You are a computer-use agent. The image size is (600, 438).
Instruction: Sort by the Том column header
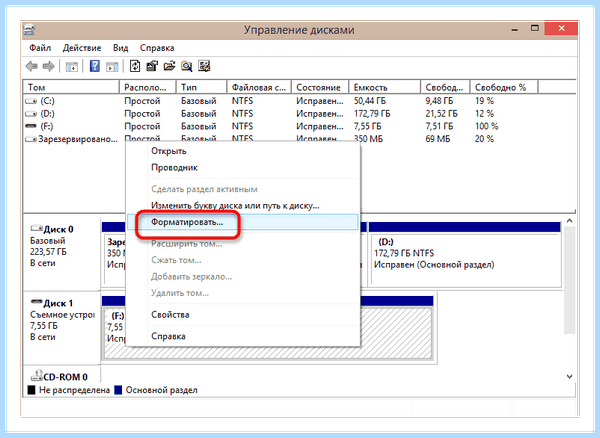(x=72, y=87)
